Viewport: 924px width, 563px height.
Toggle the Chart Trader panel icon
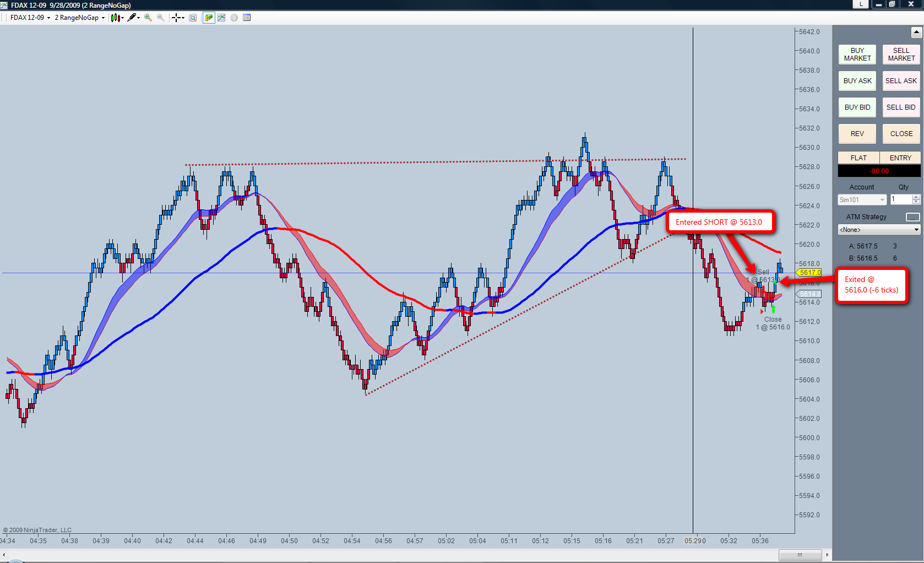pos(209,18)
